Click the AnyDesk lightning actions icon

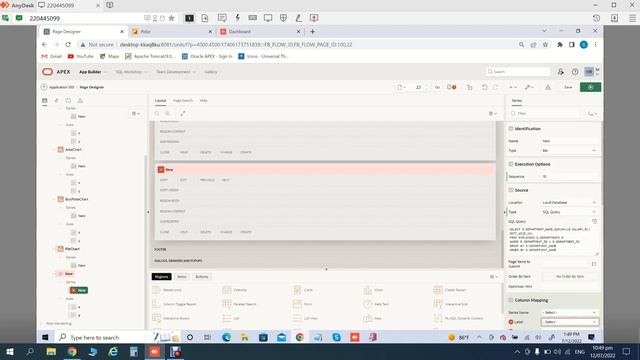[238, 18]
